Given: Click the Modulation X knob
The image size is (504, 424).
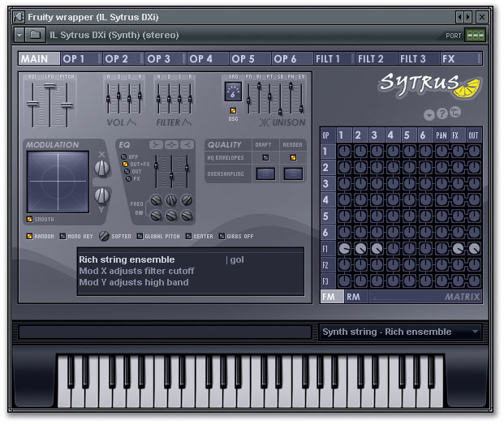Looking at the screenshot, I should tap(102, 168).
